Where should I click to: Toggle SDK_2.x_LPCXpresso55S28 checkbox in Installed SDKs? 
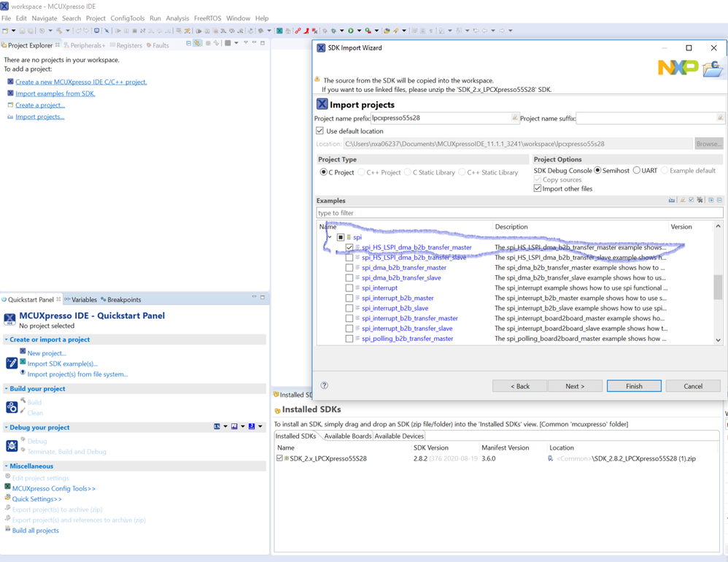tap(279, 458)
